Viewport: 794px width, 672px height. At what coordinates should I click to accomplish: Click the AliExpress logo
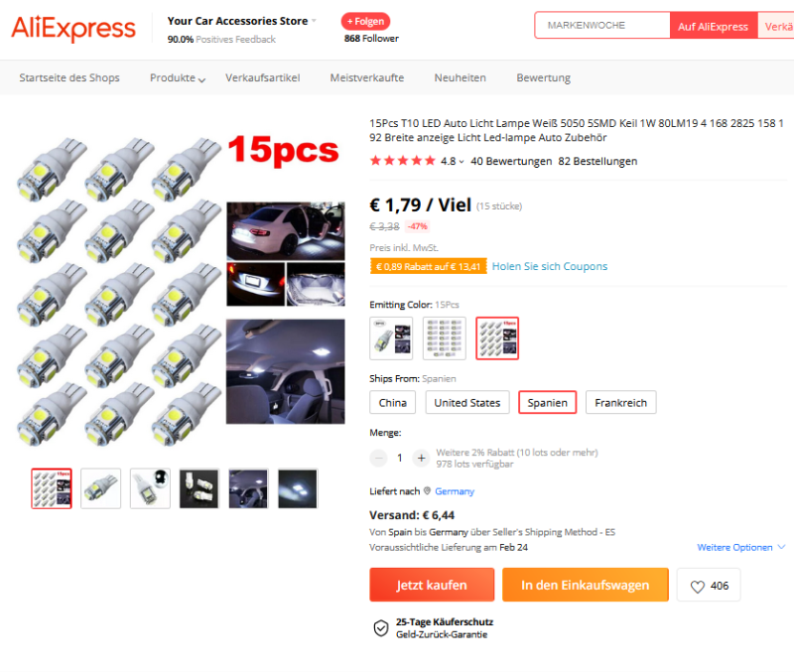73,28
